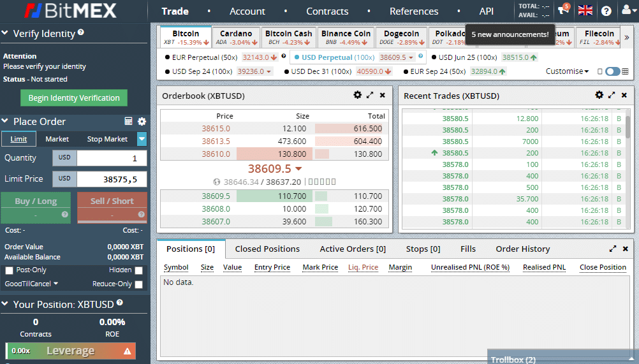Open the help question mark icon
The width and height of the screenshot is (639, 364).
pos(606,11)
